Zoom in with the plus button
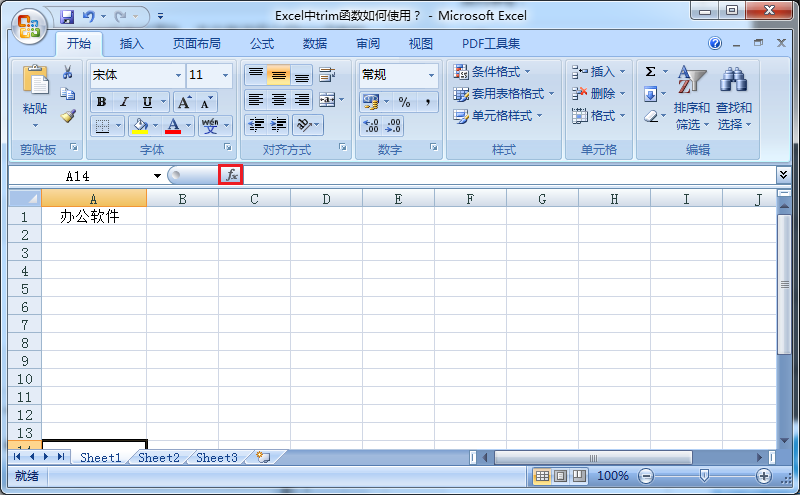 pyautogui.click(x=764, y=476)
